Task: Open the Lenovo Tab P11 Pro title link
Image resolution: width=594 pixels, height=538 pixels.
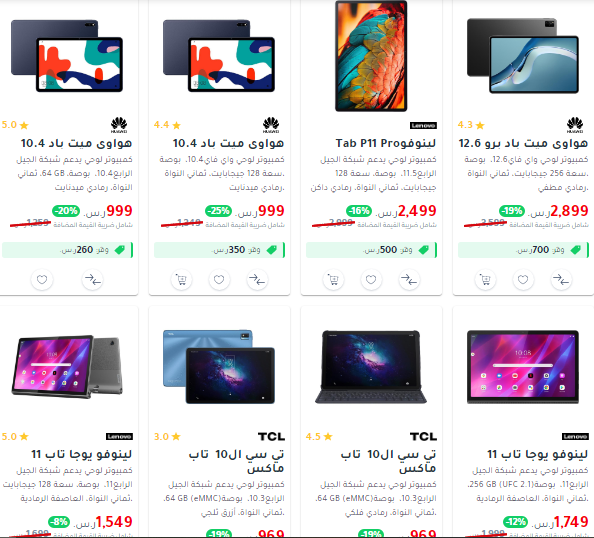Action: [x=386, y=143]
